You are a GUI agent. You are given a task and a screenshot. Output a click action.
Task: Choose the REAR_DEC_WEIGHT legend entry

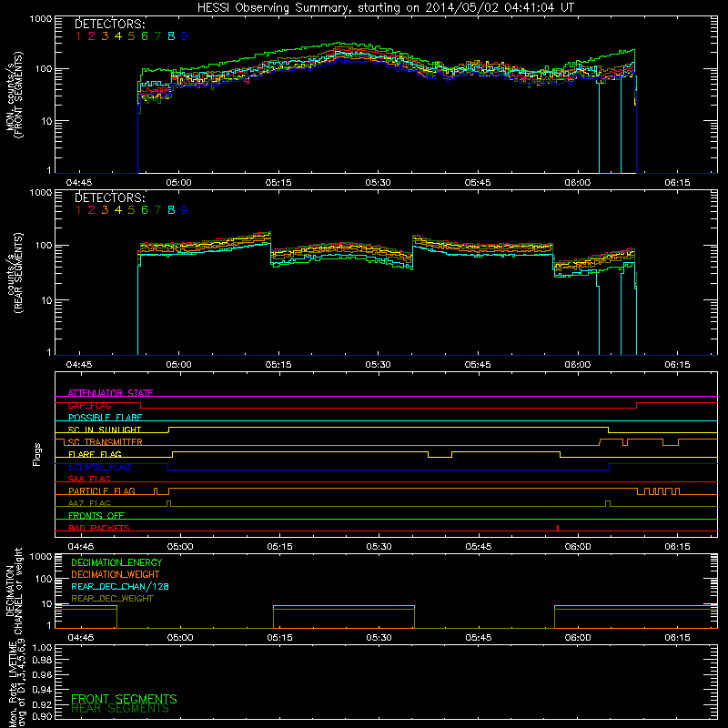(x=112, y=599)
